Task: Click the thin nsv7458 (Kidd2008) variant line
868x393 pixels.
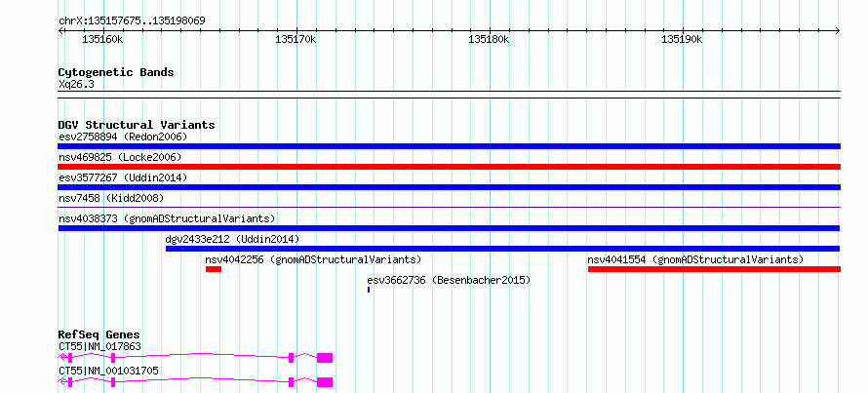Action: tap(449, 208)
